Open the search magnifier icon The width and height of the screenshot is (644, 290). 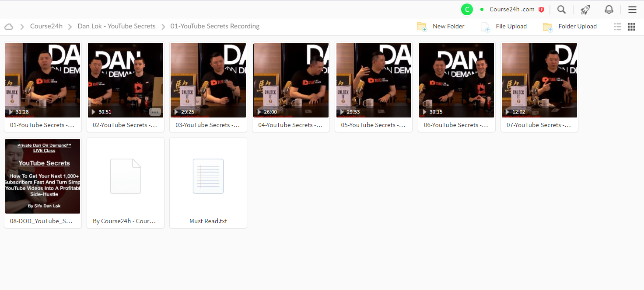pos(561,10)
